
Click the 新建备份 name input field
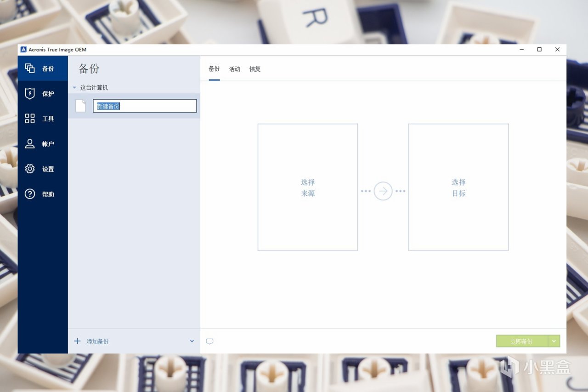pos(145,106)
